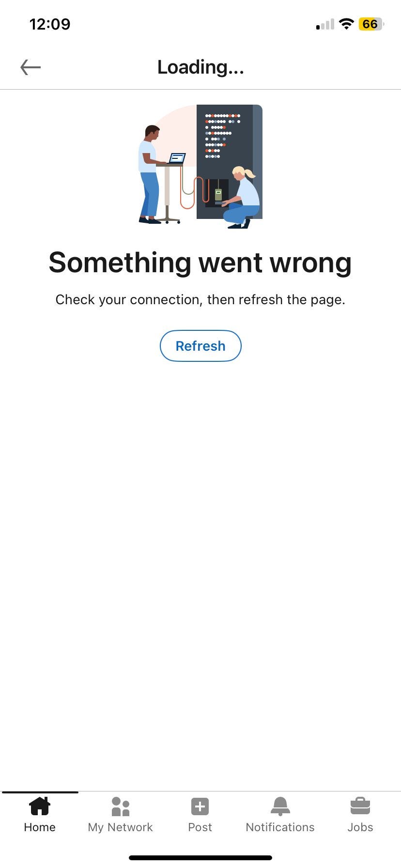Switch to the My Network tab label

[x=120, y=827]
